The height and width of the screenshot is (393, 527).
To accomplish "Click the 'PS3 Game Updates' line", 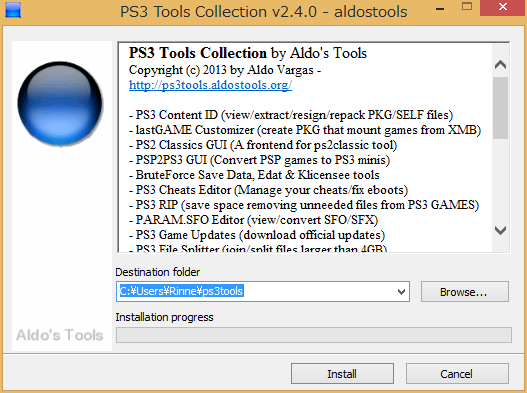I will [257, 235].
